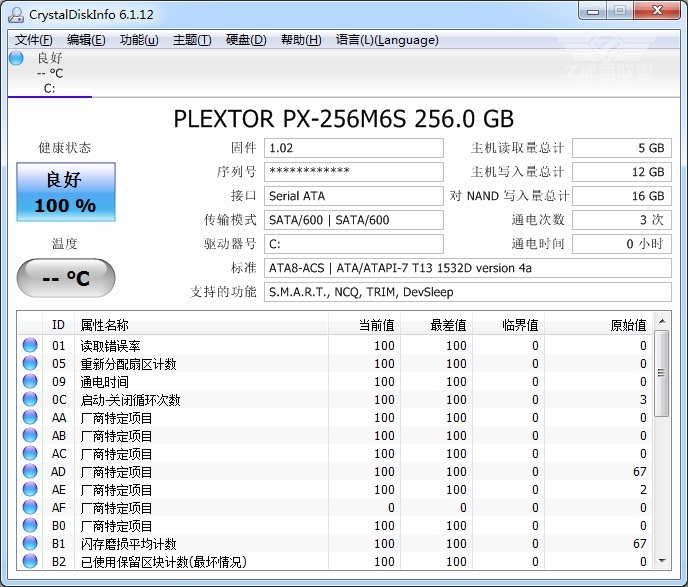Click the S.M.A.R.T., NCQ, TRIM features field
This screenshot has width=688, height=587.
tap(468, 292)
